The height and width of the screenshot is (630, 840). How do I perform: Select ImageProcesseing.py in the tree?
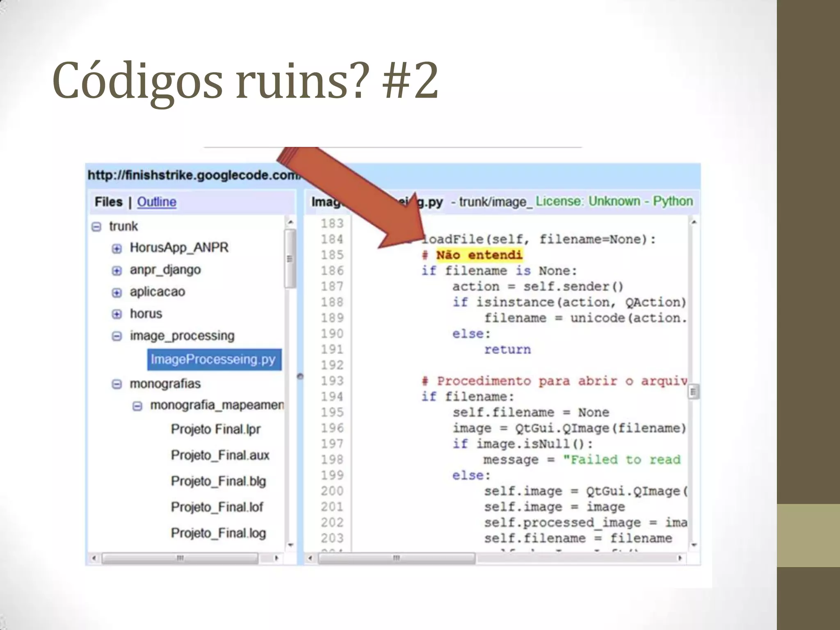(213, 359)
